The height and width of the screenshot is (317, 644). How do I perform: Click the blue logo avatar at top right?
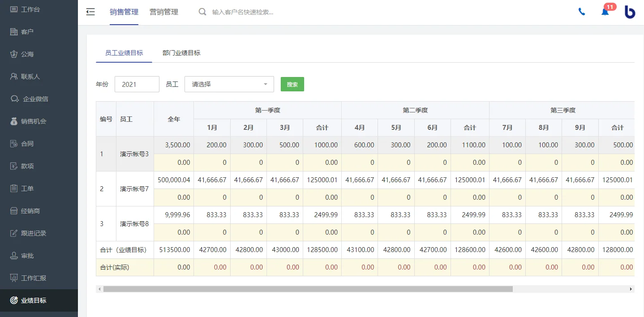630,12
